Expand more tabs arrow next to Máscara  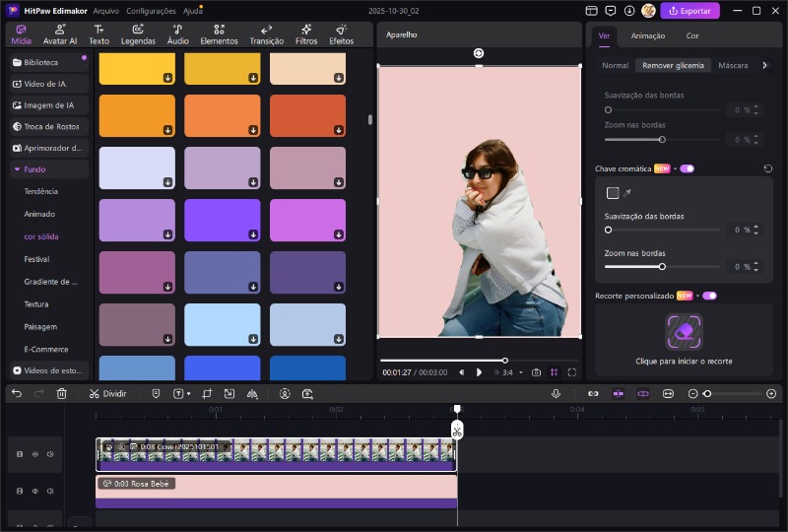(765, 65)
